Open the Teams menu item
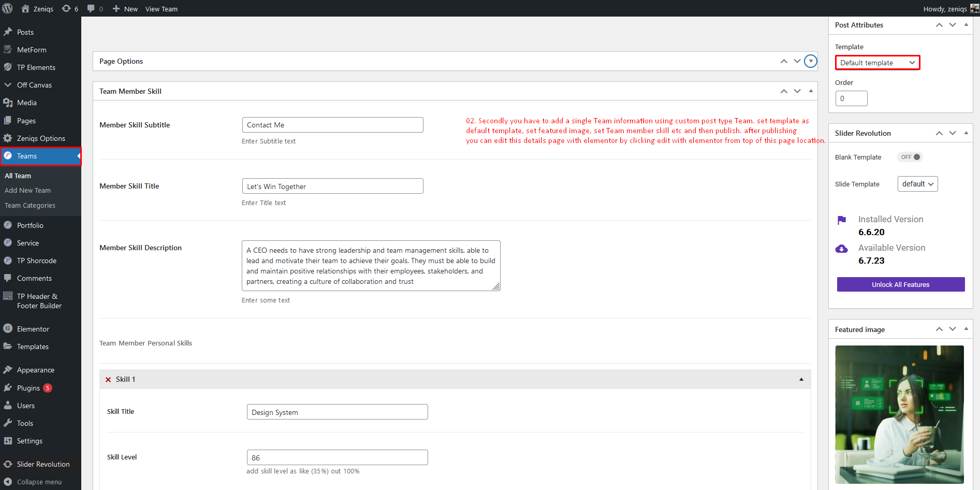 (40, 156)
